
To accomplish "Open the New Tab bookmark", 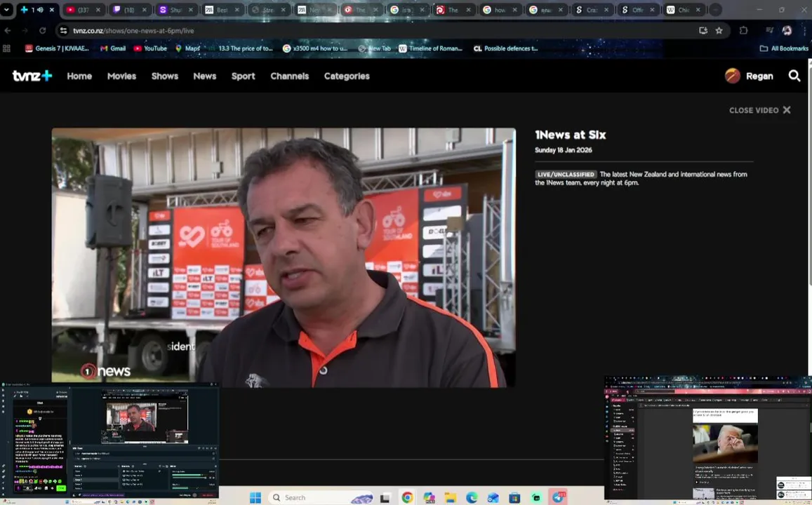I will pos(374,48).
